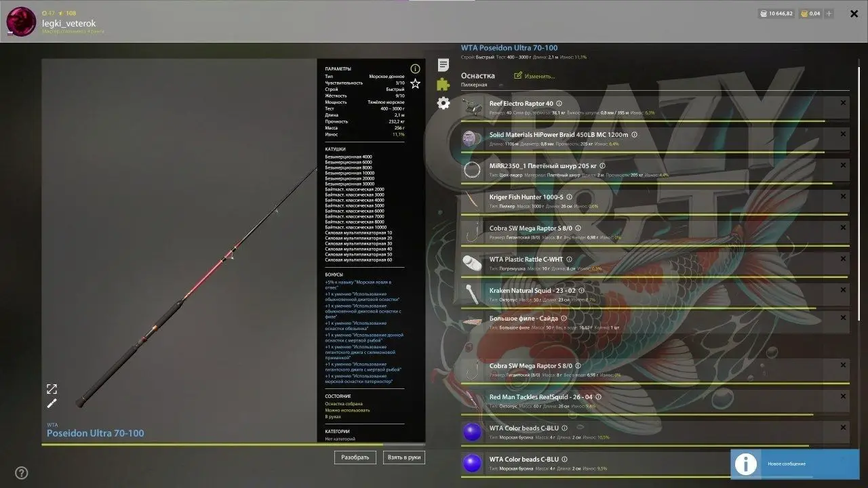Remove WTA Plastic Rattle C-WHT

point(843,259)
